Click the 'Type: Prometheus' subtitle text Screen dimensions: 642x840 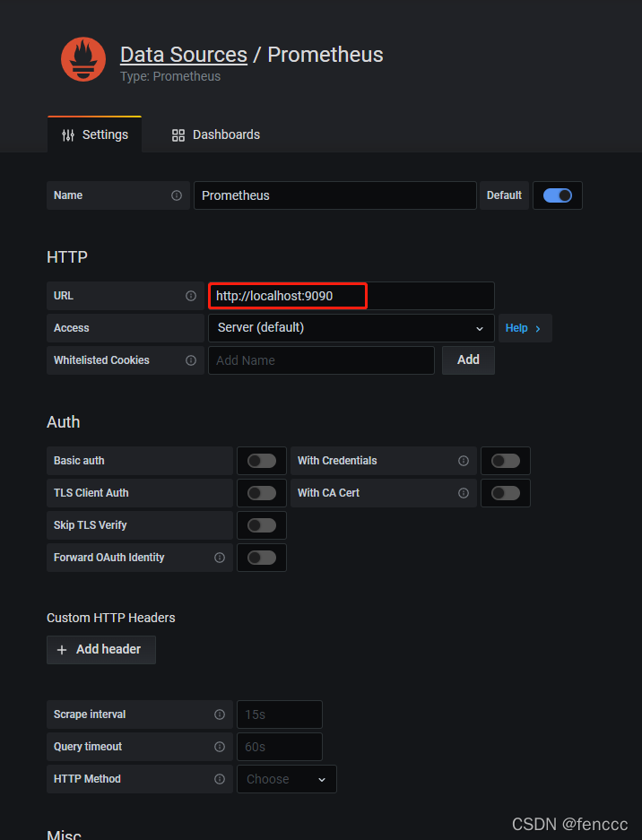tap(170, 76)
